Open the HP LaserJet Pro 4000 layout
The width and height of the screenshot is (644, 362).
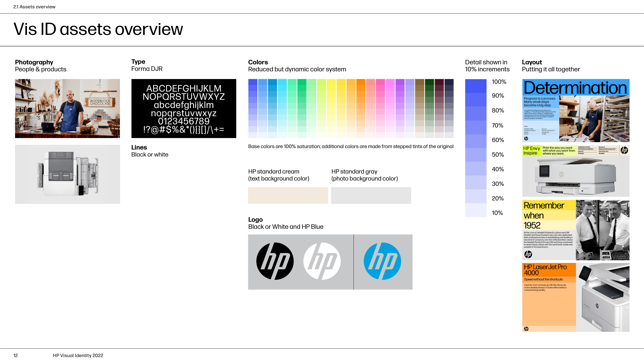click(x=576, y=297)
